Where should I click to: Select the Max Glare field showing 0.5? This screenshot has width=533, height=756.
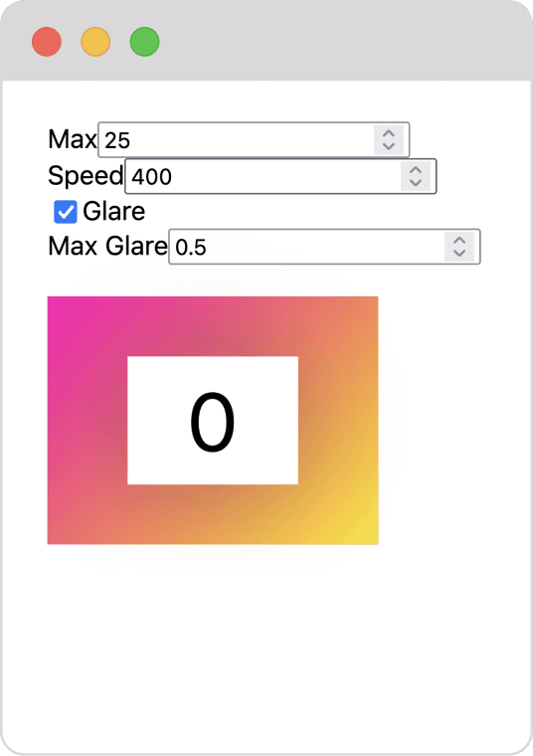click(x=324, y=247)
